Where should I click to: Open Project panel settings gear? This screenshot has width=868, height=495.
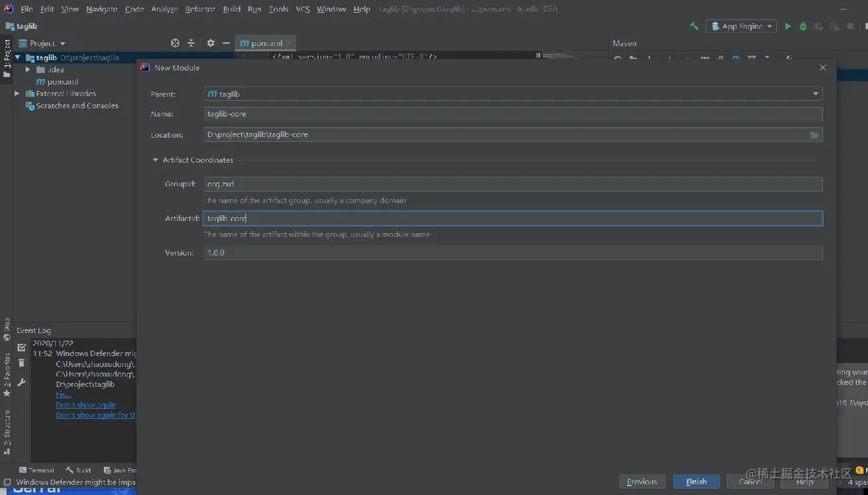[x=210, y=43]
